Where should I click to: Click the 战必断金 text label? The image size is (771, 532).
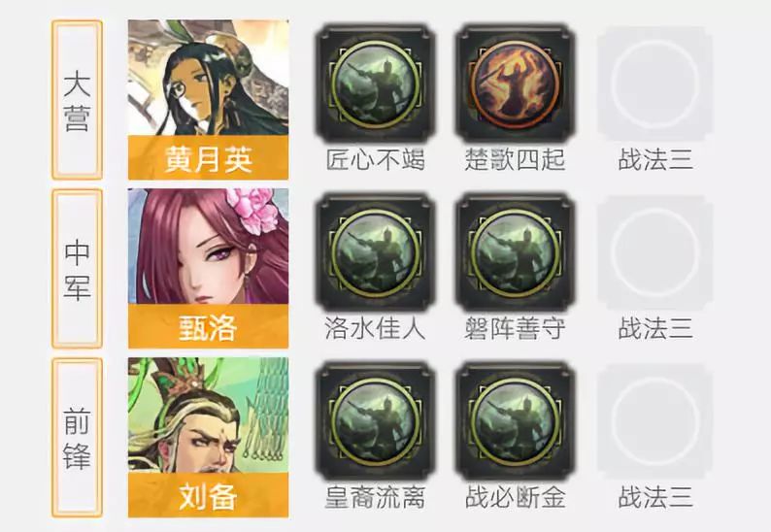pyautogui.click(x=515, y=497)
